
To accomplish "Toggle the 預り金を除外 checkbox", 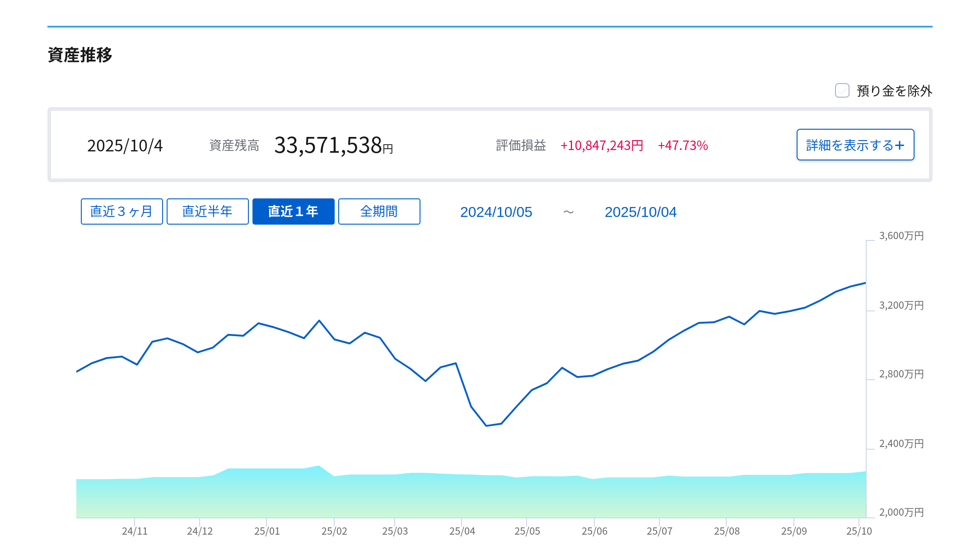I will pyautogui.click(x=842, y=90).
